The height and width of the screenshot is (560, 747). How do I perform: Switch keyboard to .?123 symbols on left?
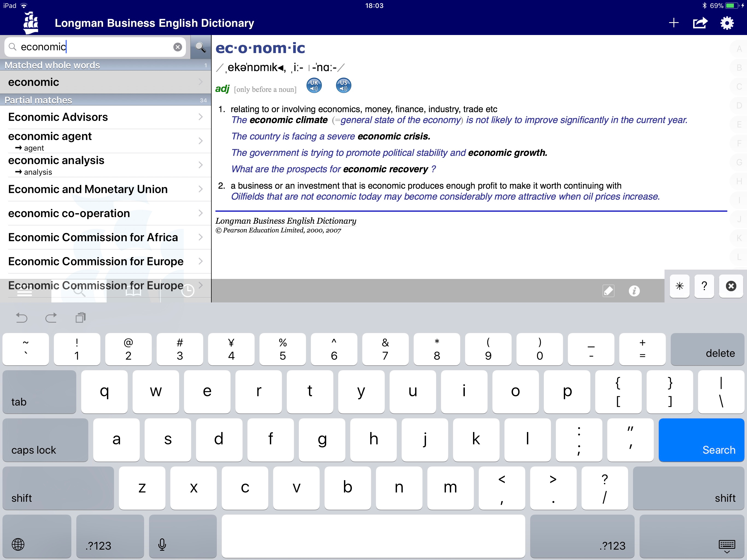[110, 536]
